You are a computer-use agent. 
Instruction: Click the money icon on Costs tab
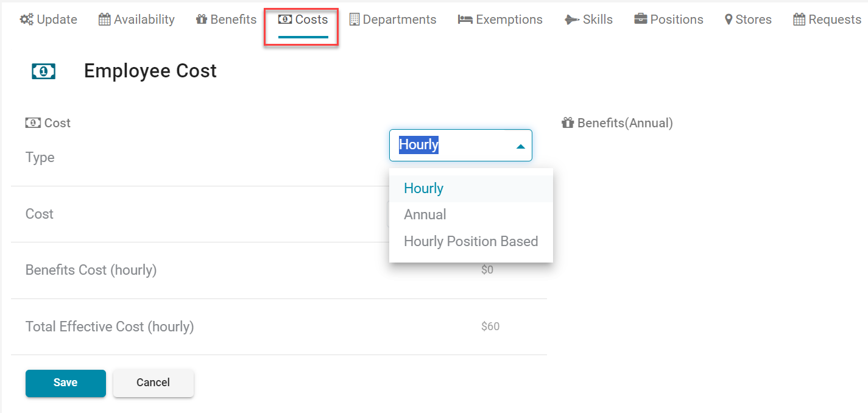[284, 19]
